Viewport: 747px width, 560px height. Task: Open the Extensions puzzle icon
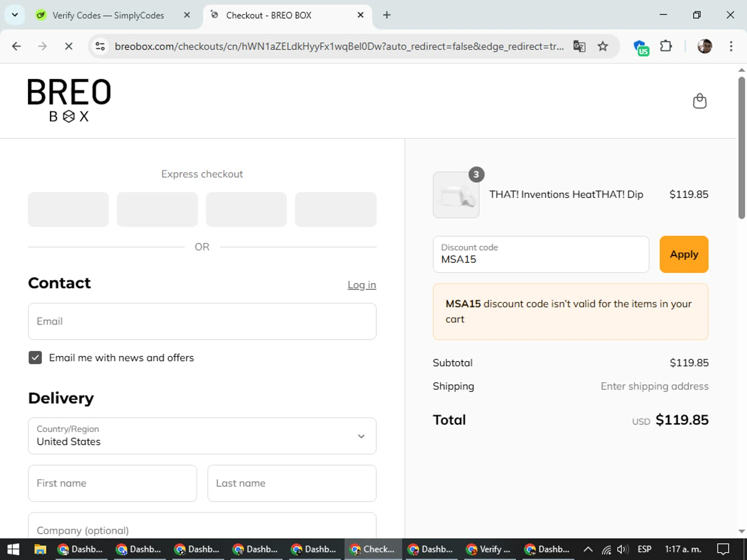pyautogui.click(x=666, y=46)
